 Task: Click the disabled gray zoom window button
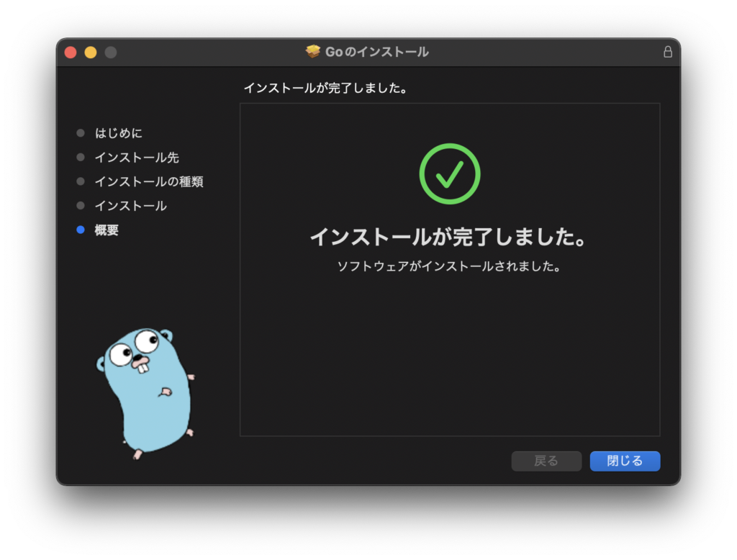tap(111, 52)
